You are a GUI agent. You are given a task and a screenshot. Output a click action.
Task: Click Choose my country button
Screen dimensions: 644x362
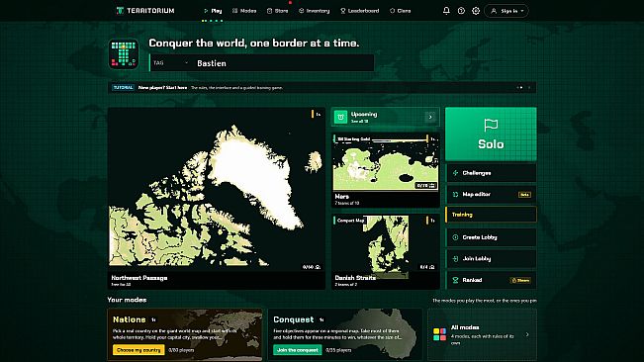pos(138,350)
